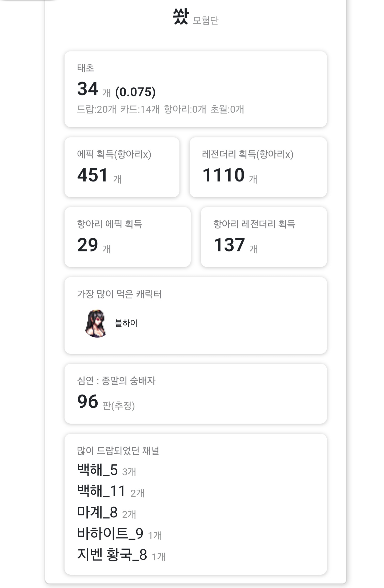Screen dimensions: 384x588
Task: Click the 쐈 adventure group title
Action: 181,17
